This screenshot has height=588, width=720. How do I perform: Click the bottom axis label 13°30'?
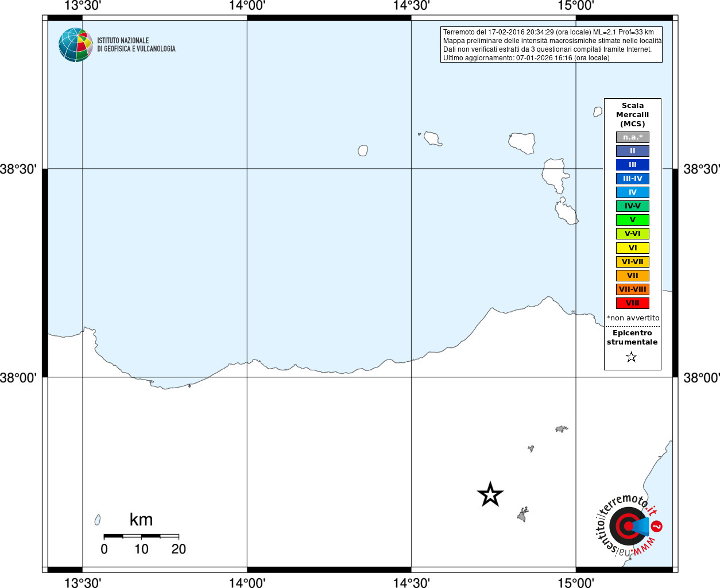83,582
